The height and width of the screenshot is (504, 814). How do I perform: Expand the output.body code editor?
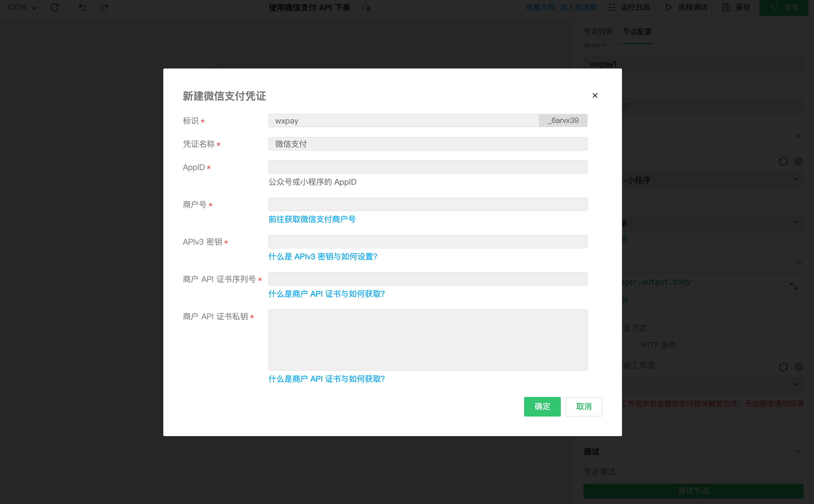click(x=794, y=286)
